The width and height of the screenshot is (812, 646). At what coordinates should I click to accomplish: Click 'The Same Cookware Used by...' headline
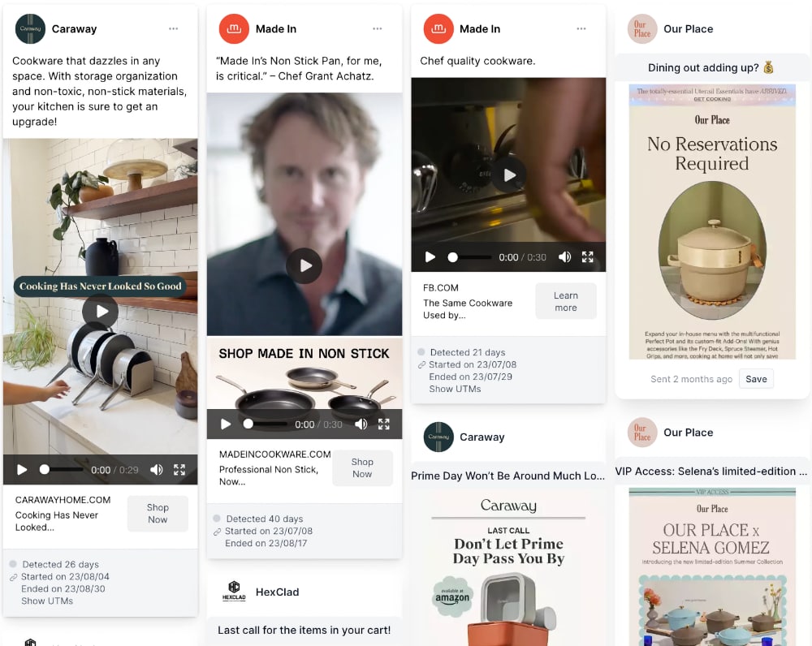click(468, 309)
